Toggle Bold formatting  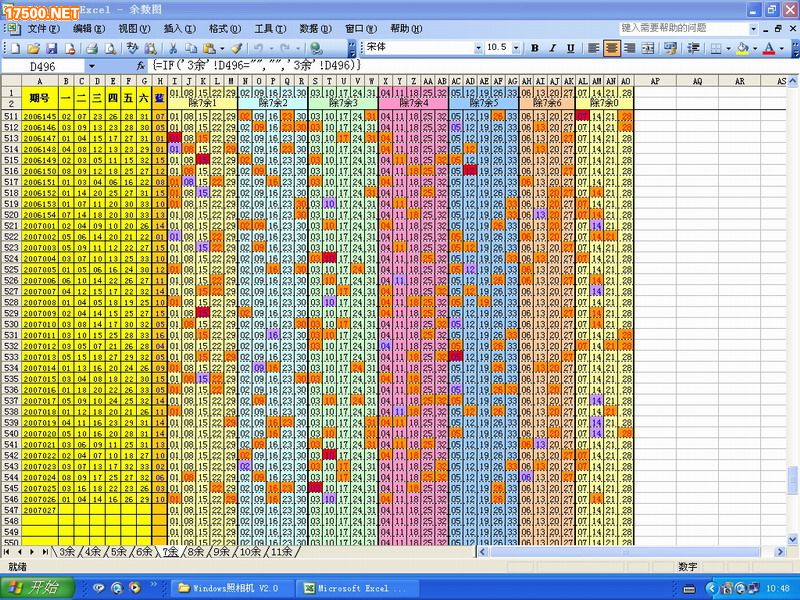534,48
